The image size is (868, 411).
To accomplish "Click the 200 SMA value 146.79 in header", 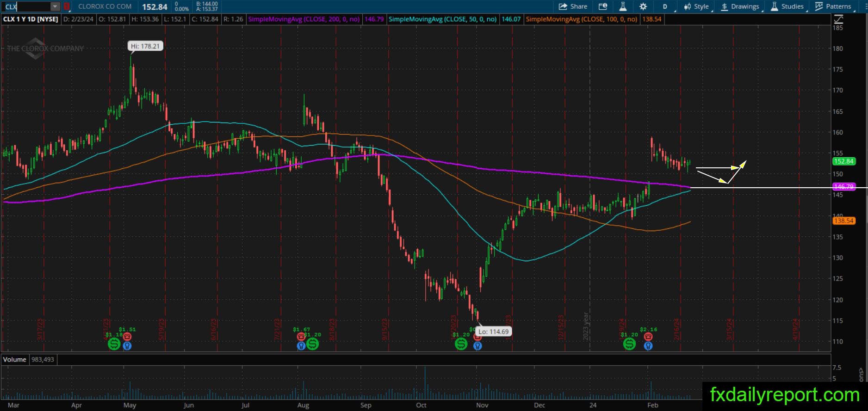I will (x=374, y=19).
